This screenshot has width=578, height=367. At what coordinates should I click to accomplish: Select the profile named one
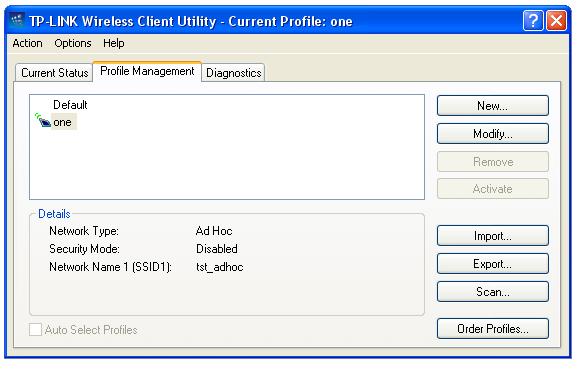point(63,122)
